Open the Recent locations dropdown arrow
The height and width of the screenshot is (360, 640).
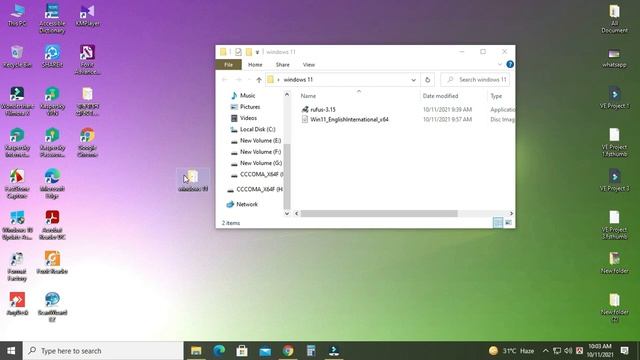(x=249, y=80)
